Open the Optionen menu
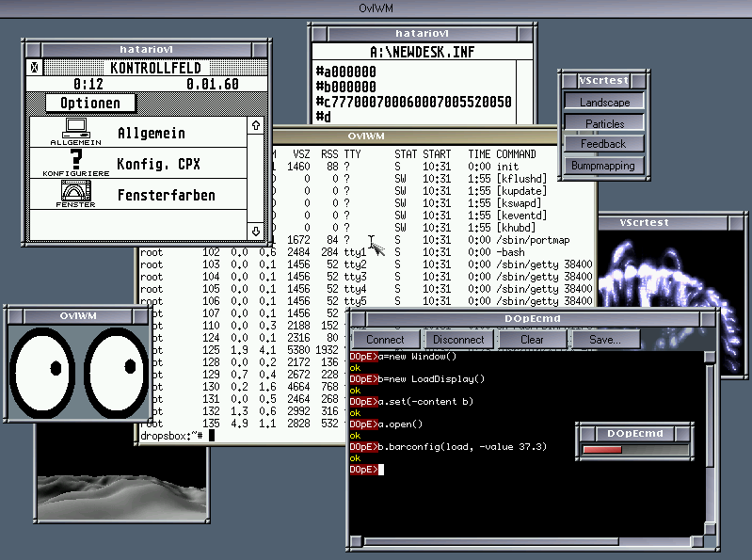The height and width of the screenshot is (560, 752). (x=90, y=104)
